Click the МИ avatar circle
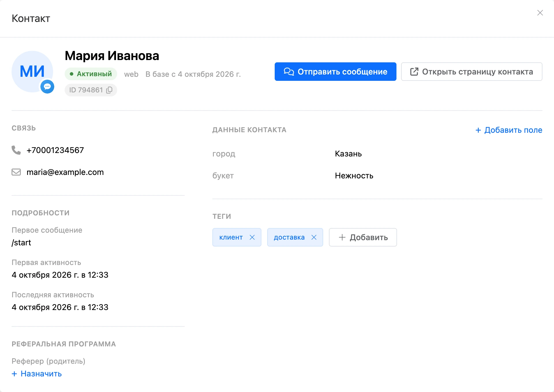 click(x=32, y=72)
